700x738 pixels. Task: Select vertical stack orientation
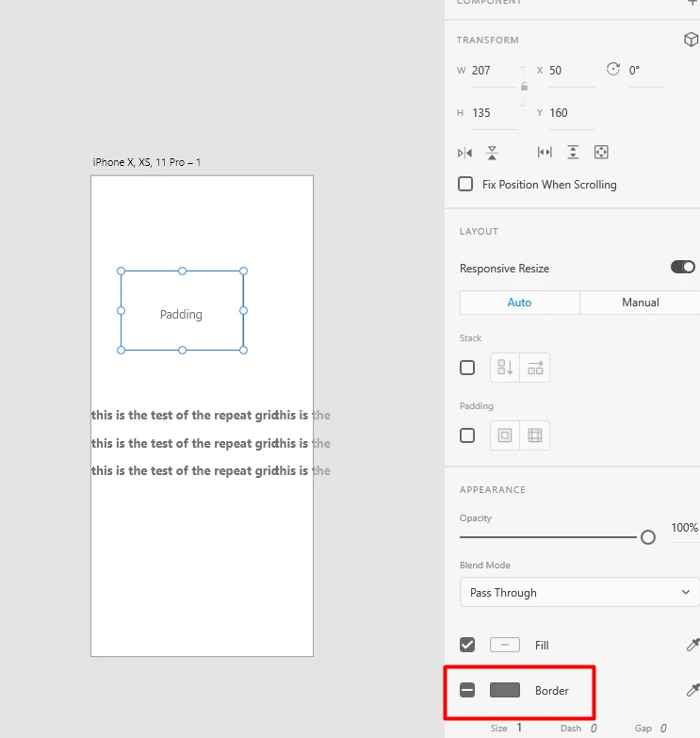pos(505,368)
